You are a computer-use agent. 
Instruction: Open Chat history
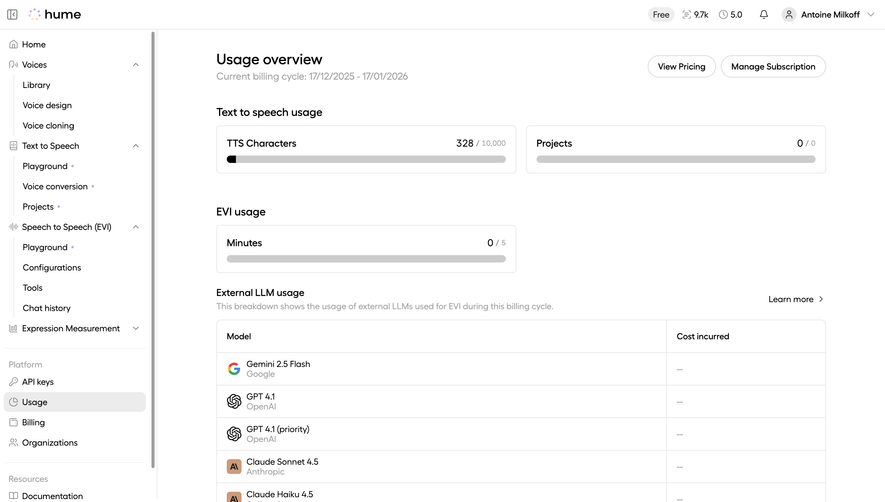[x=46, y=308]
